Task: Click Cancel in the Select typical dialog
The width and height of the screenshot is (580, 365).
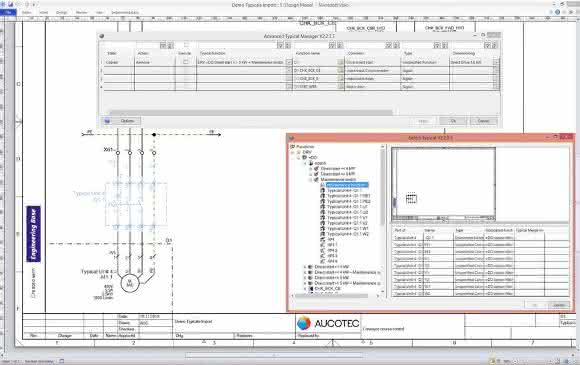Action: click(x=559, y=305)
